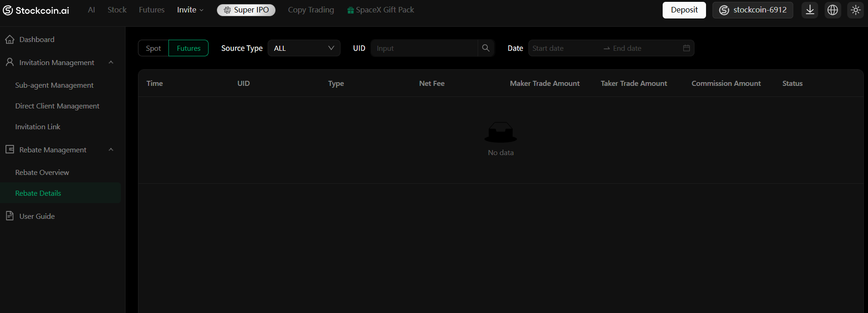Click the Type column header
This screenshot has height=313, width=868.
pyautogui.click(x=336, y=83)
